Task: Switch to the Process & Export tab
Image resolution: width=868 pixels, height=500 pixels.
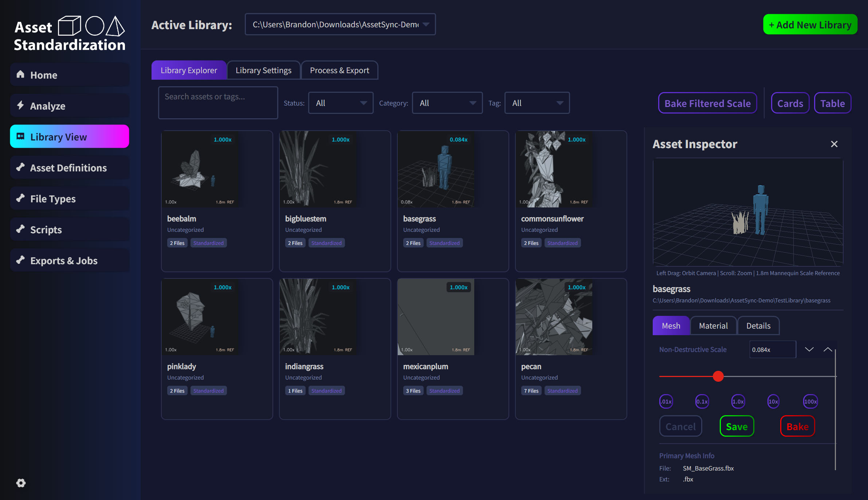Action: (339, 70)
